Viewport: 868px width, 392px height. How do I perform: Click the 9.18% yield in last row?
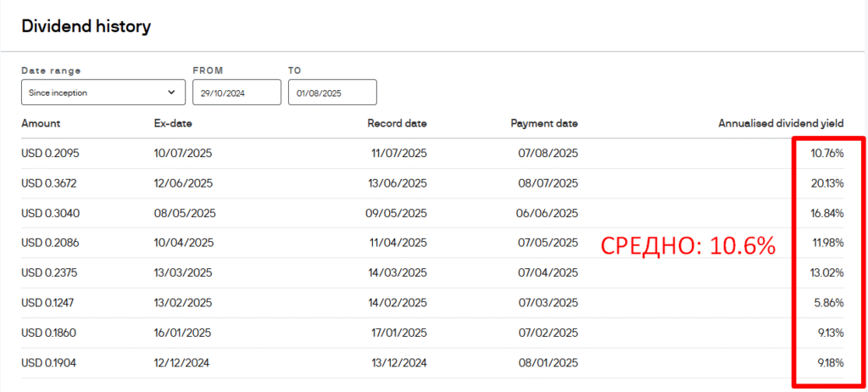pos(831,363)
